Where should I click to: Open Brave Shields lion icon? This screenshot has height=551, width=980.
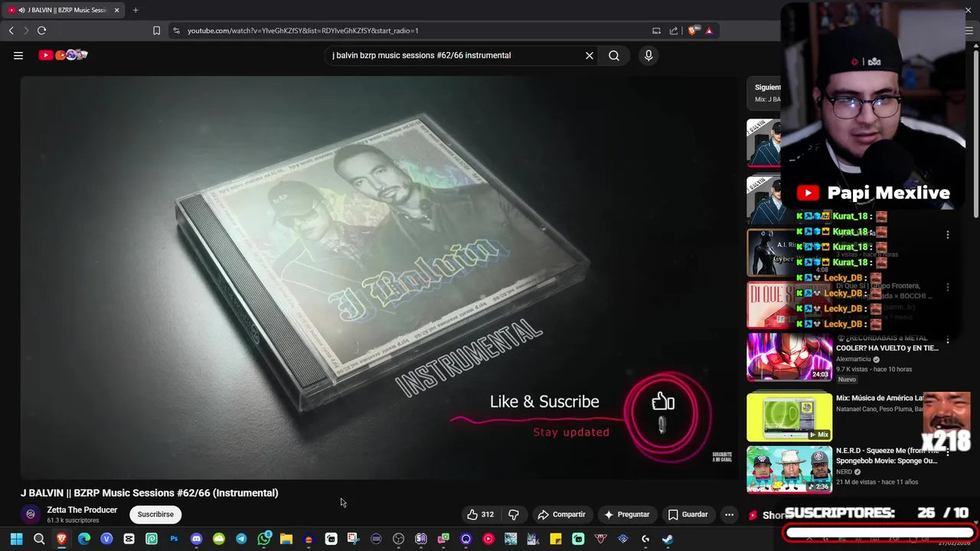tap(693, 31)
